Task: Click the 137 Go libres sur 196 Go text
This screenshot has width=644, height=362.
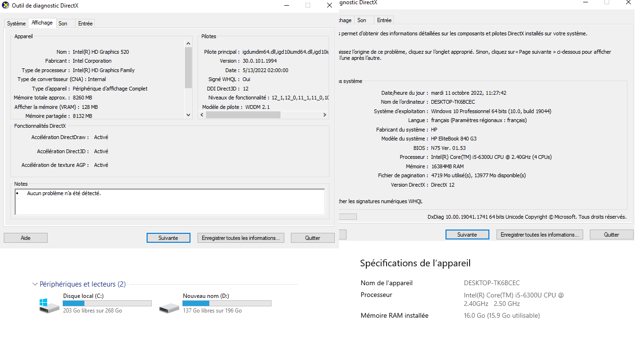Action: (212, 311)
